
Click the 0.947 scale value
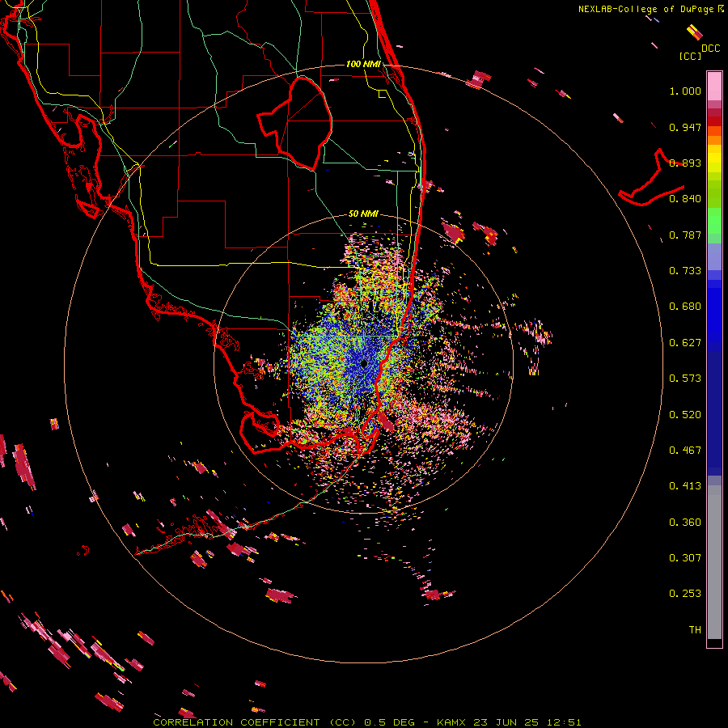[x=685, y=127]
